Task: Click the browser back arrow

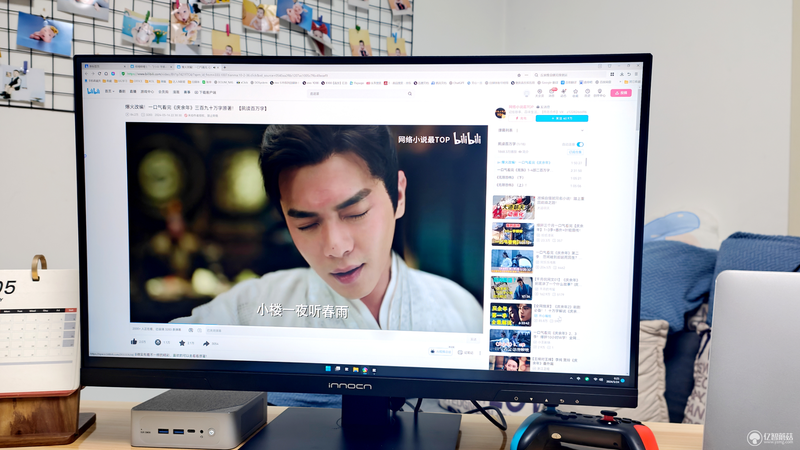Action: point(86,73)
